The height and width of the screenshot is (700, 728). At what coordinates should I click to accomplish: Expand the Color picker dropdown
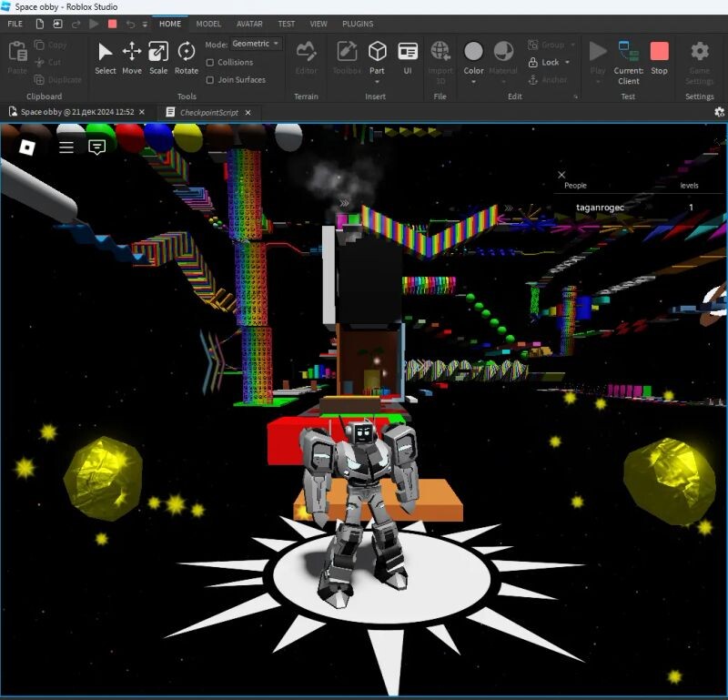[x=473, y=82]
